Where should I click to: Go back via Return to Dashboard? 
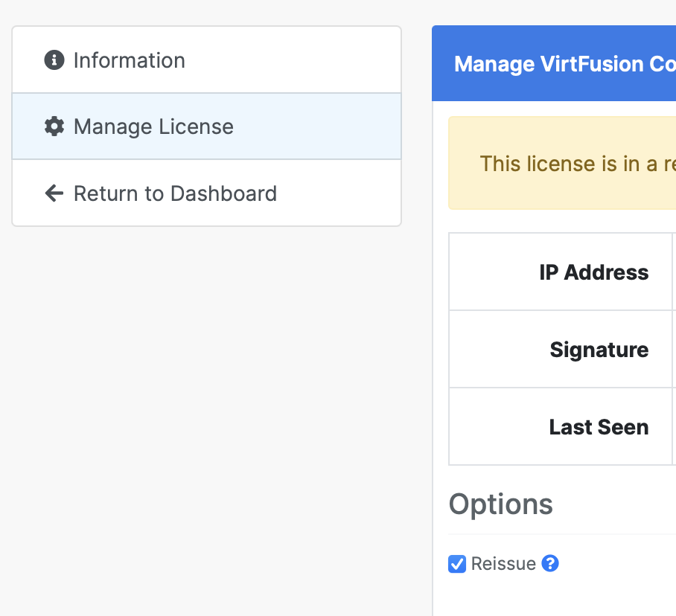click(x=206, y=193)
